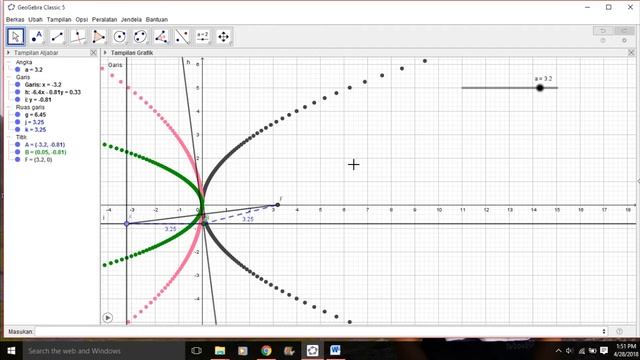The width and height of the screenshot is (640, 360).
Task: Expand Tampilan Aljabar style bar arrow
Action: point(8,53)
